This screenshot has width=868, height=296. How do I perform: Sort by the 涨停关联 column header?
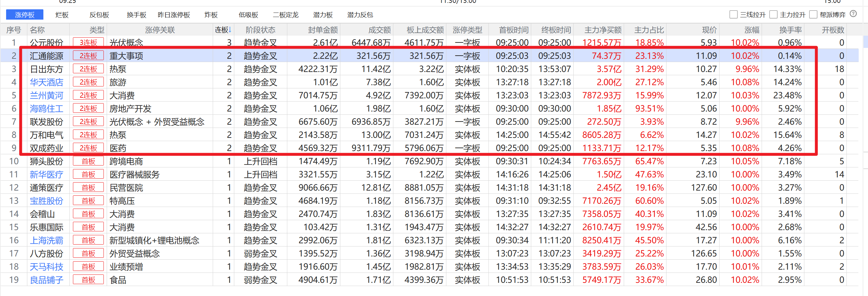coord(160,30)
